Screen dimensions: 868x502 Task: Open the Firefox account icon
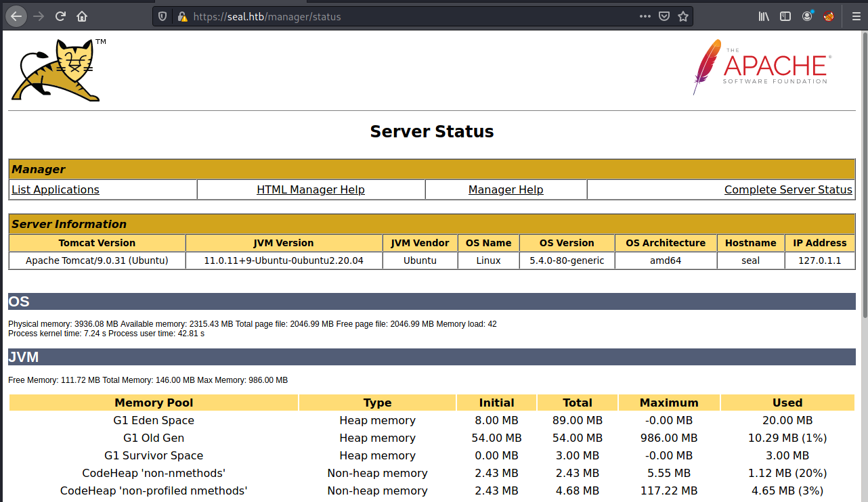(x=807, y=16)
